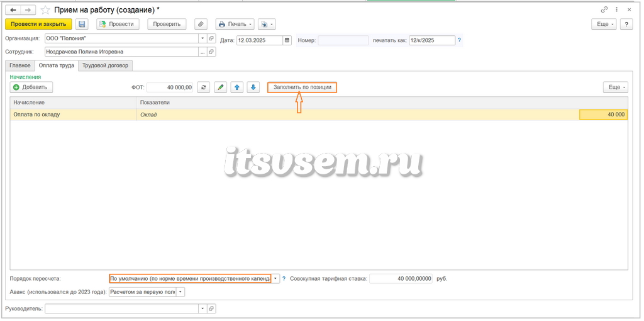Edit the печатать как field
Viewport: 644px width, 321px height.
tap(432, 40)
